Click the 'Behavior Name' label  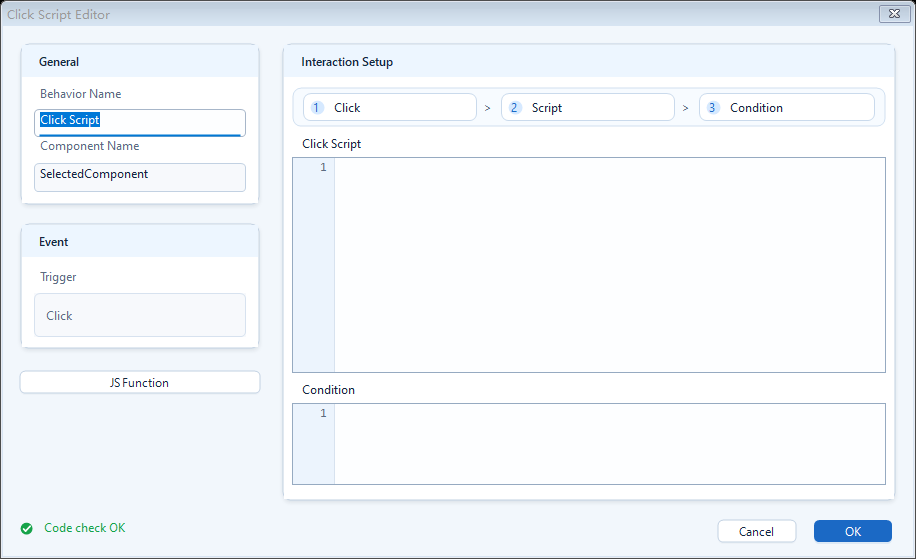[x=81, y=93]
